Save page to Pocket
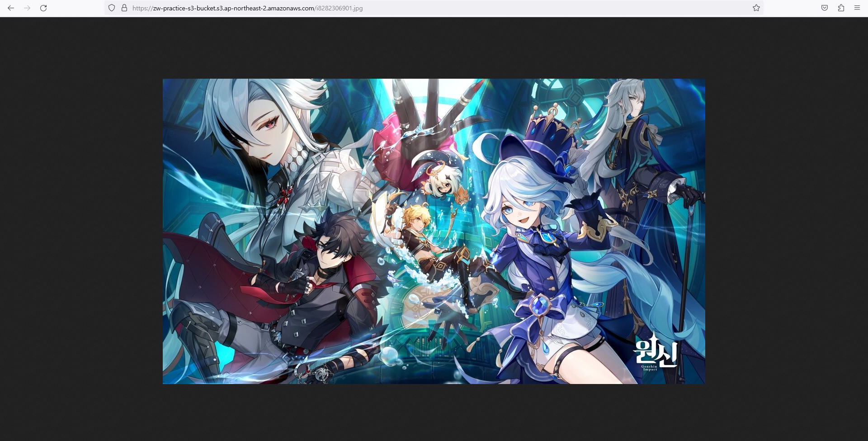 (x=825, y=8)
